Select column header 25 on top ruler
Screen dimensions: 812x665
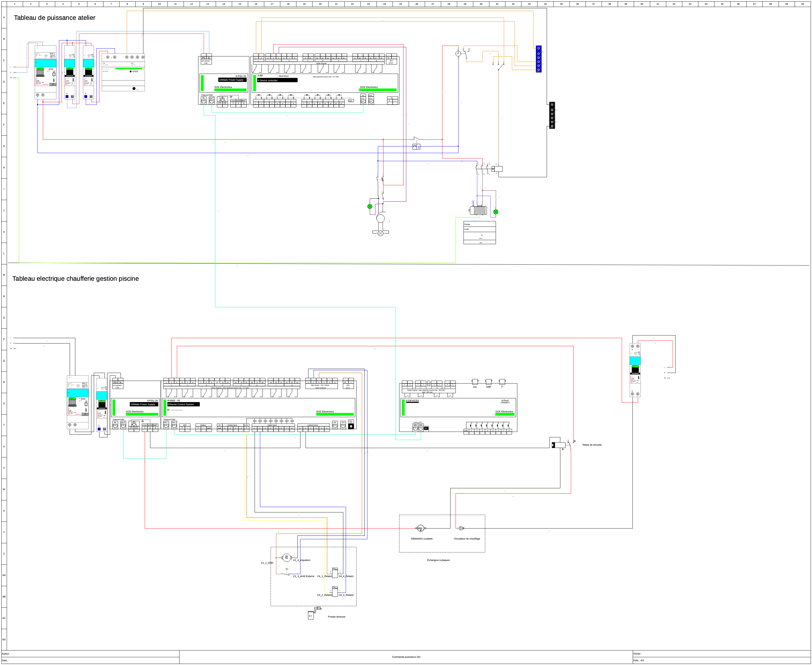pyautogui.click(x=400, y=4)
